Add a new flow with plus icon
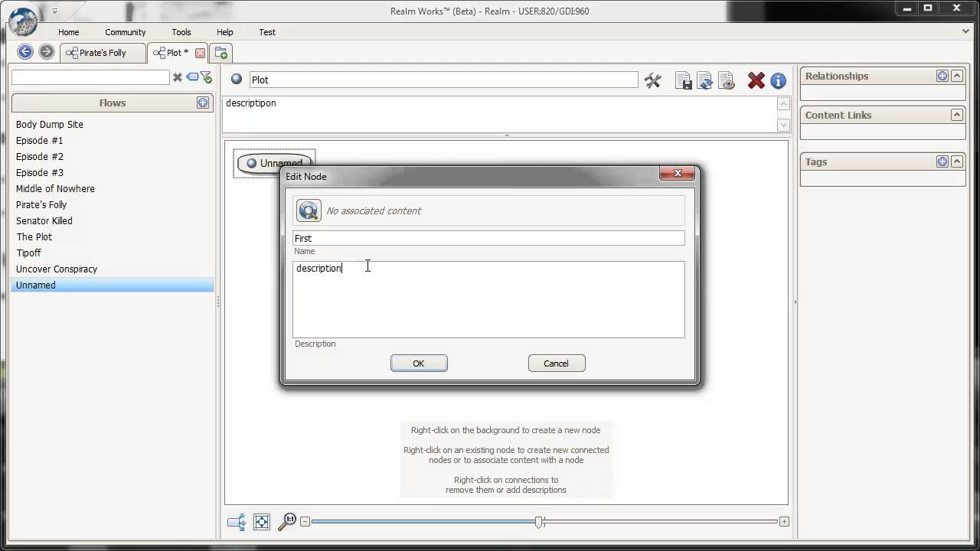The image size is (980, 551). coord(203,103)
